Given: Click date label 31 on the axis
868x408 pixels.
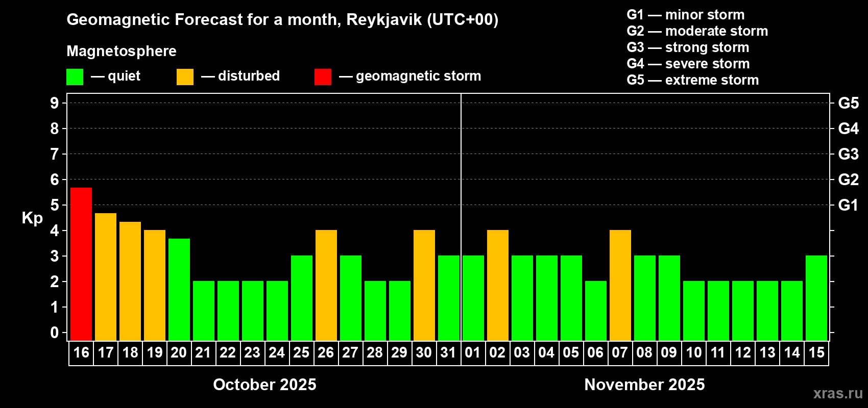Looking at the screenshot, I should [x=448, y=352].
